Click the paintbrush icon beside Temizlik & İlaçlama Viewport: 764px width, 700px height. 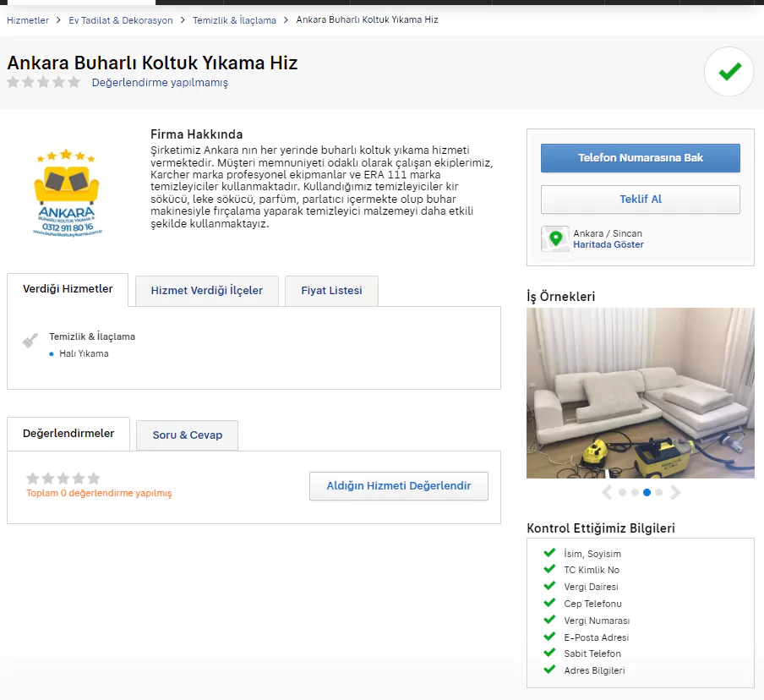(x=30, y=341)
